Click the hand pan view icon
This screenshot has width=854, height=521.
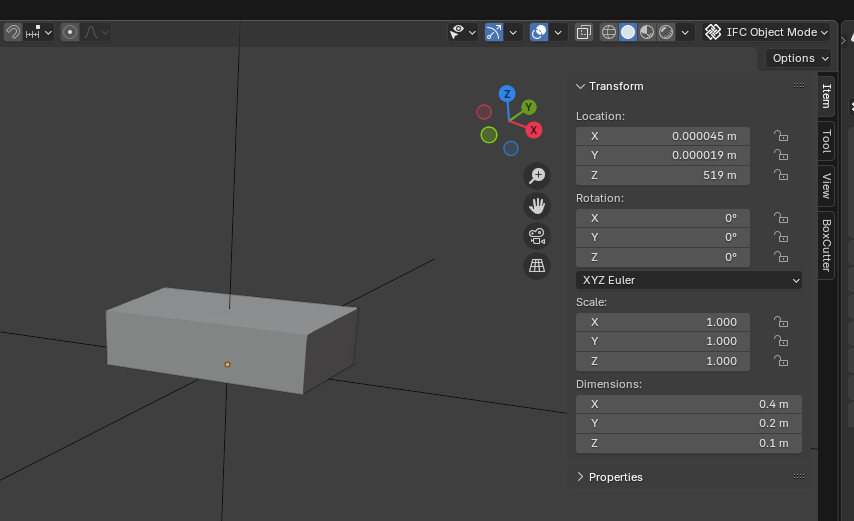tap(537, 206)
